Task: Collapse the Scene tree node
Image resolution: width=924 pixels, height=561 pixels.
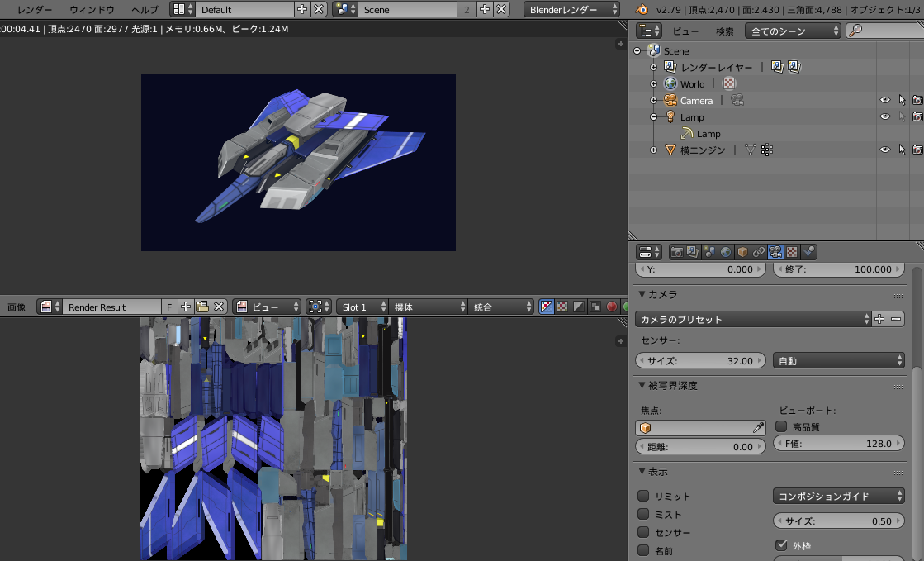Action: (637, 50)
